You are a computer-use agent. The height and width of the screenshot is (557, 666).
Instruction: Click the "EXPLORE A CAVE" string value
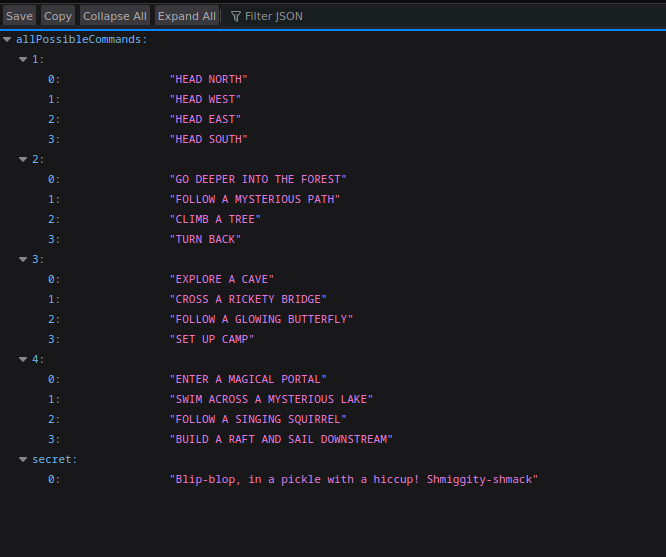click(x=221, y=280)
